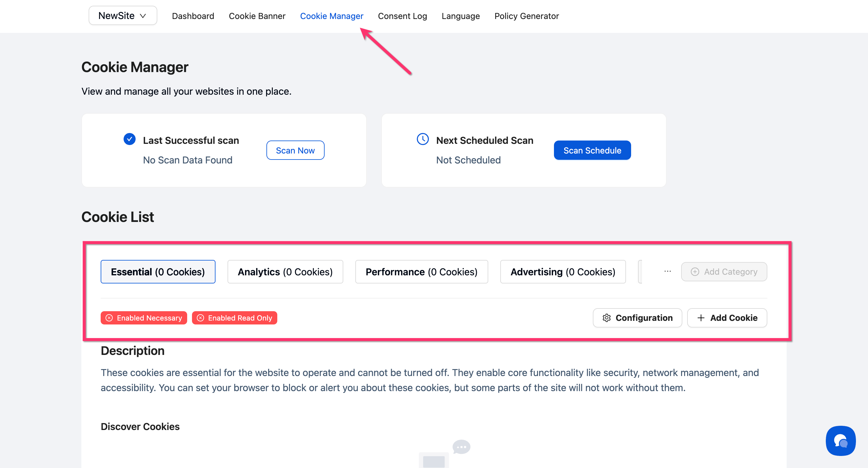Click the plus icon on Add Cookie
Screen dimensions: 868x468
(x=701, y=318)
